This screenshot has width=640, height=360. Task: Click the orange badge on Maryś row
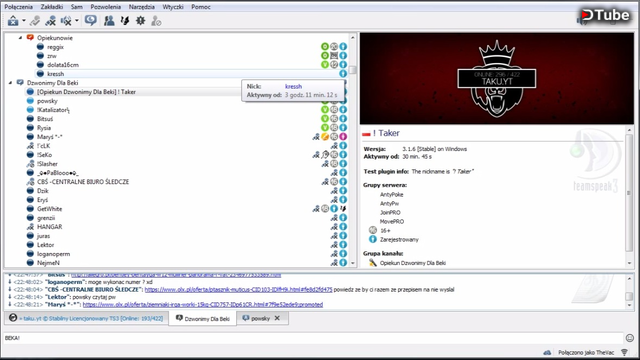(x=325, y=137)
